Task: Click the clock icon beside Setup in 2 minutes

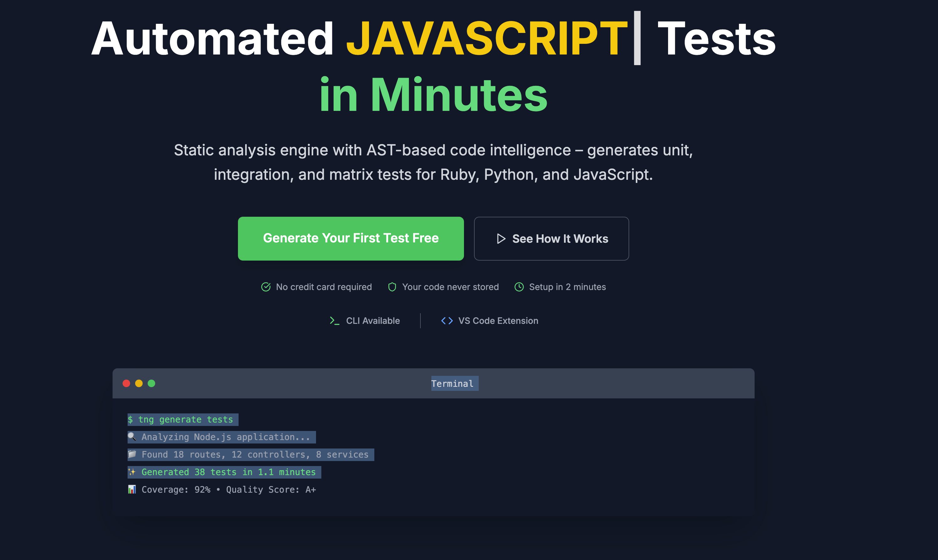Action: (x=519, y=287)
